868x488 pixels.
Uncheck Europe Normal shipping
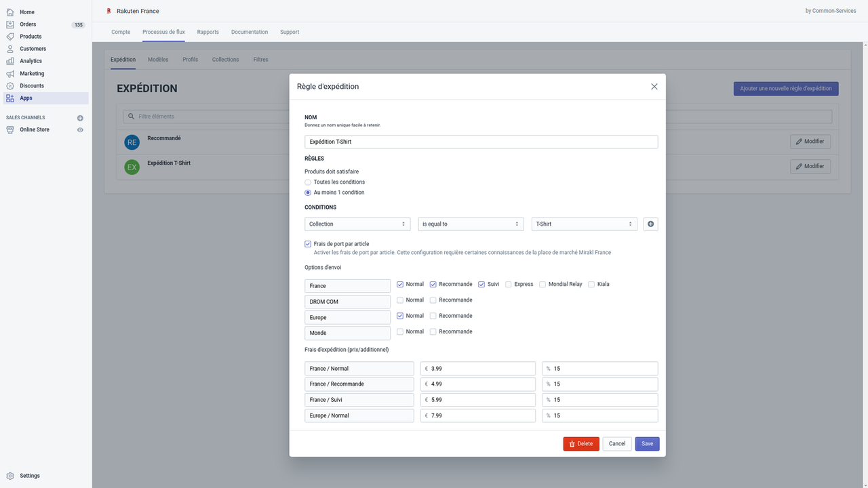click(x=400, y=316)
